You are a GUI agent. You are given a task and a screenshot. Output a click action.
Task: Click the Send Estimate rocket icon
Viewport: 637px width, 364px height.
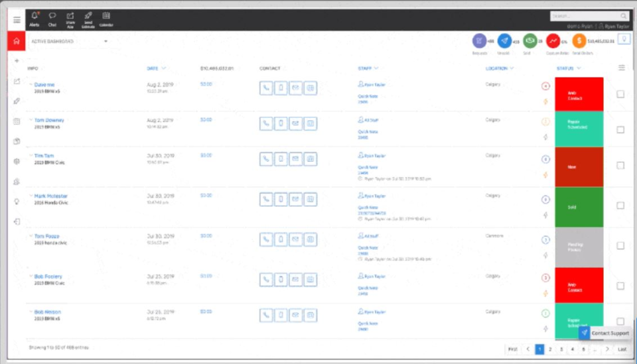(x=88, y=20)
